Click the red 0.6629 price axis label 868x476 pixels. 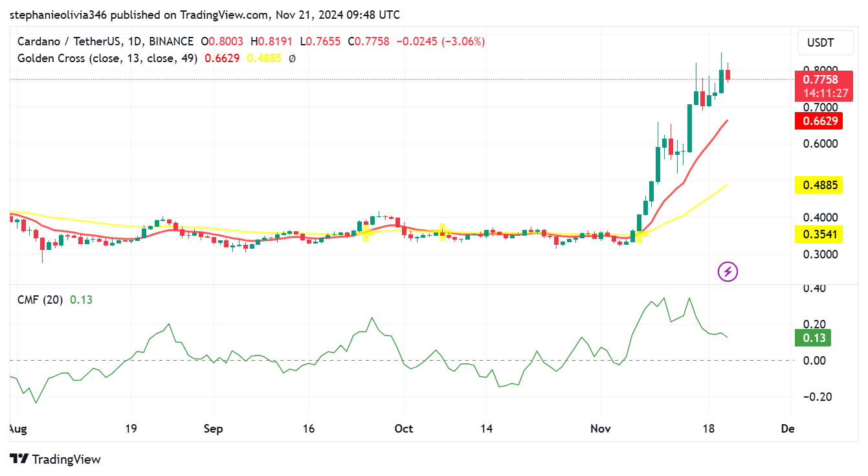[x=820, y=120]
